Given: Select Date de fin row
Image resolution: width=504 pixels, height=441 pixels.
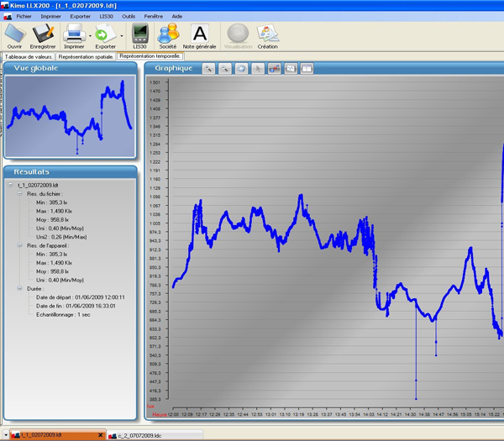Looking at the screenshot, I should (76, 306).
